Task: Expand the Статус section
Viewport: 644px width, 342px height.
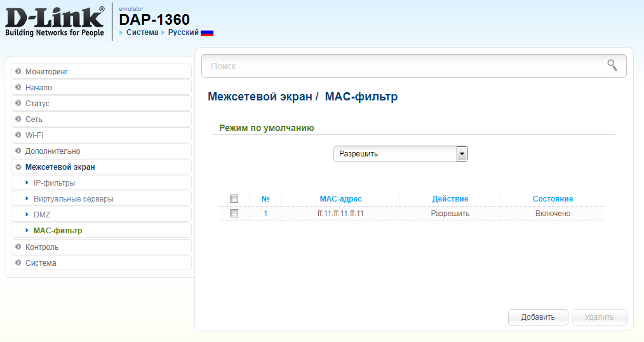Action: coord(101,103)
